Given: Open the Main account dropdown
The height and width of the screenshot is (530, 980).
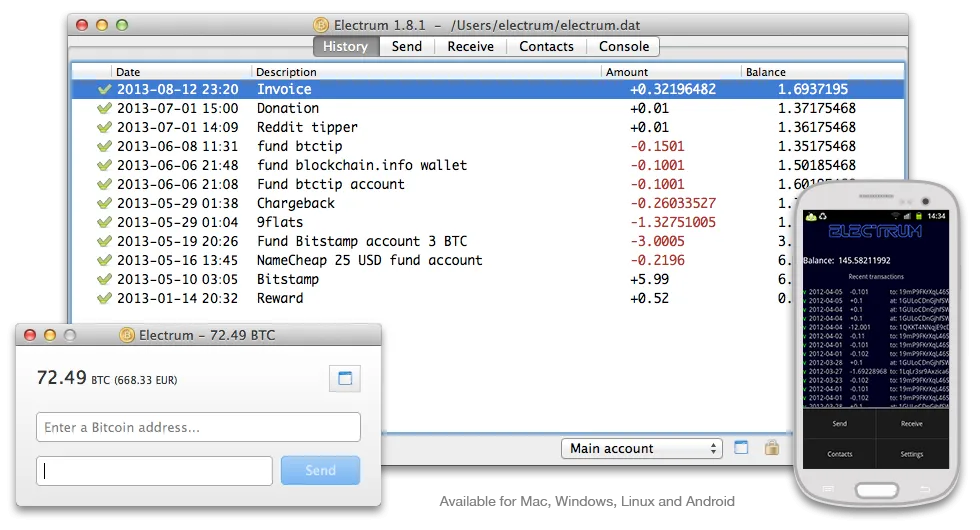Looking at the screenshot, I should click(x=642, y=449).
